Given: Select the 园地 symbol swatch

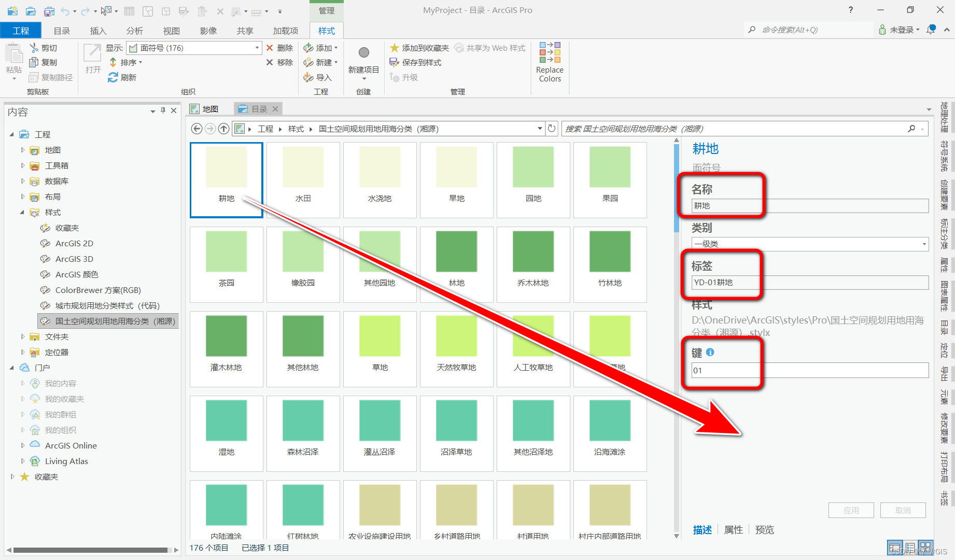Looking at the screenshot, I should pos(533,179).
